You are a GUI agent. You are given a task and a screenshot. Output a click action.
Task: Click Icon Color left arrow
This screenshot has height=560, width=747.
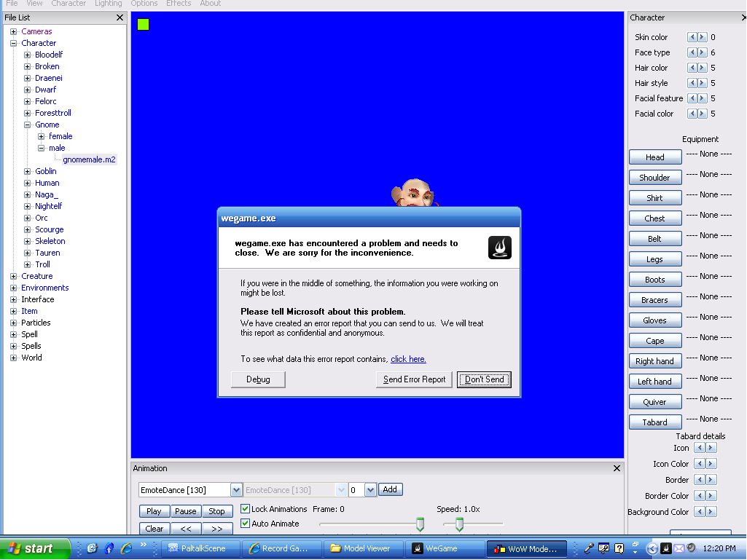click(x=700, y=464)
